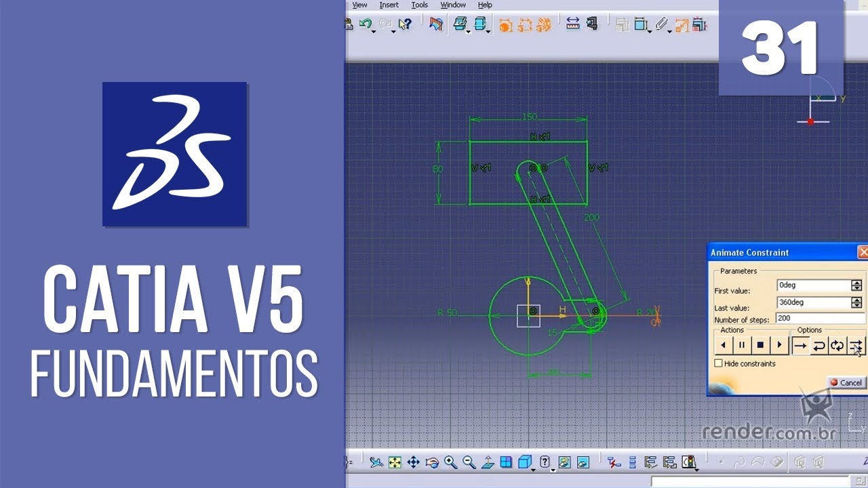Click the blue box icon beside paperclip
Screen dimensions: 868x488
(639, 25)
